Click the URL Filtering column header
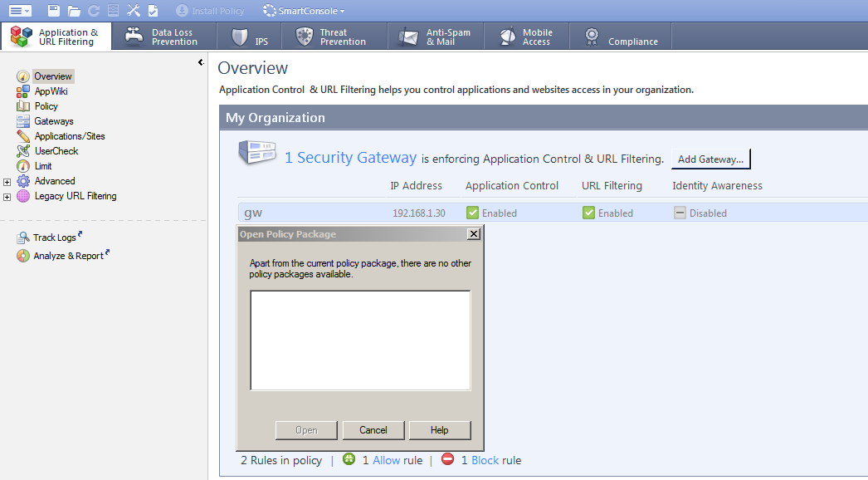 pos(612,186)
